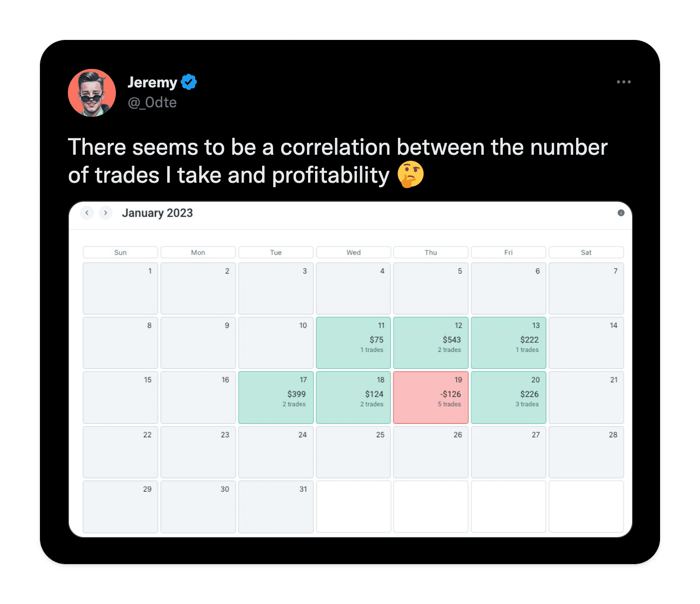Open the three-dots more options menu
Viewport: 700px width, 604px height.
pyautogui.click(x=624, y=82)
